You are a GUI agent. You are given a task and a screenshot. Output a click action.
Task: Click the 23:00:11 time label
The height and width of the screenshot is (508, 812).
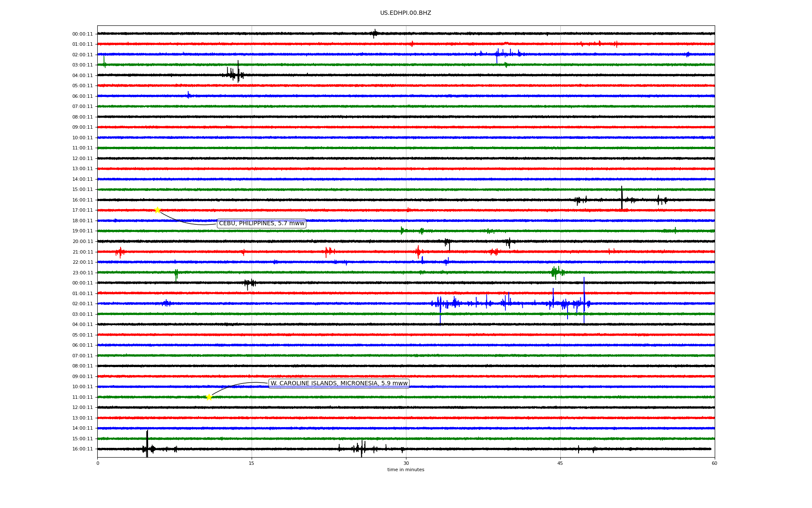click(x=82, y=273)
